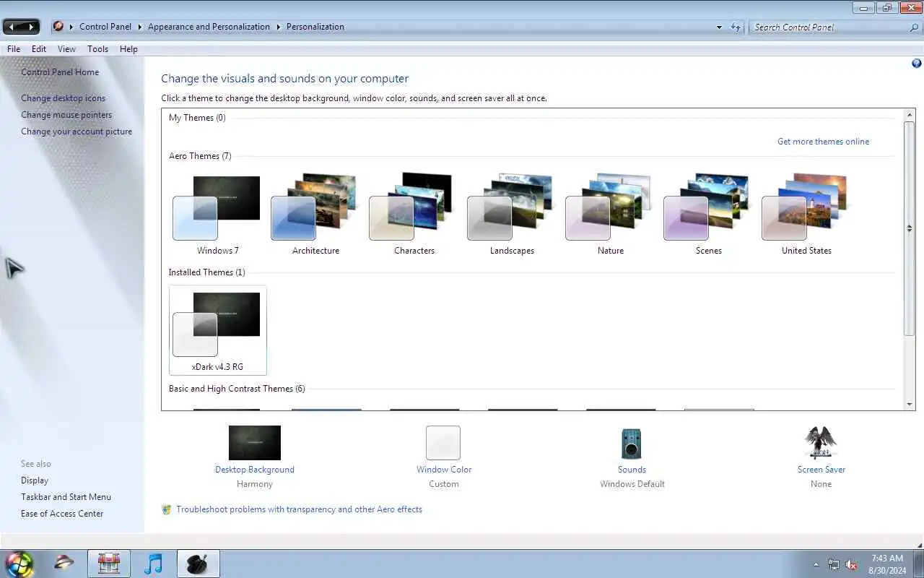Open the File menu

click(14, 49)
